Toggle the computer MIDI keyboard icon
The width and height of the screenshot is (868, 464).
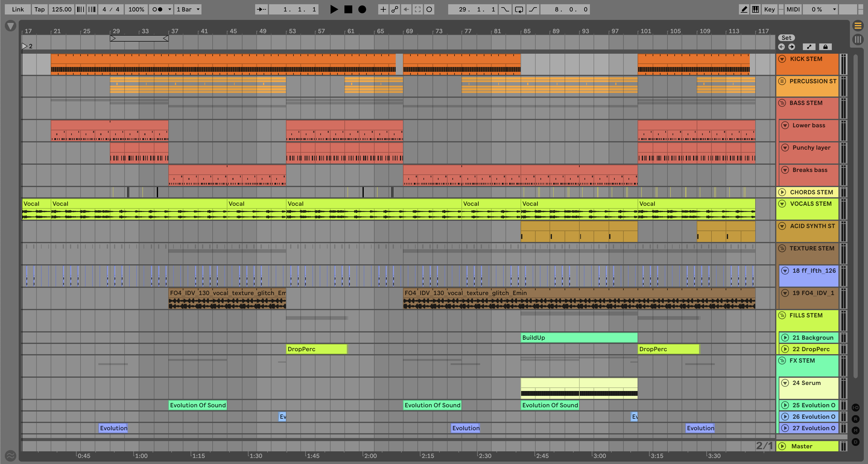(x=756, y=9)
